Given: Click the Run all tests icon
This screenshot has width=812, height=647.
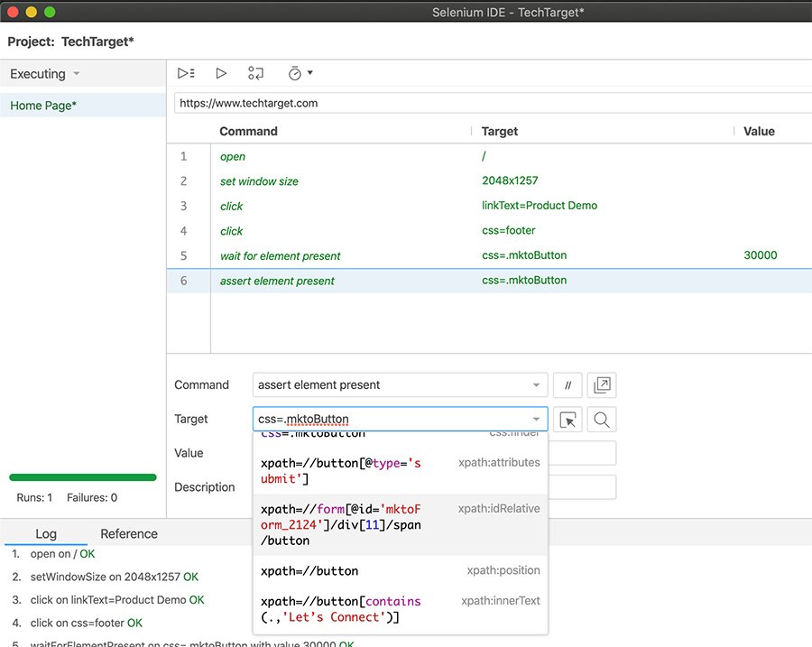Looking at the screenshot, I should 186,73.
